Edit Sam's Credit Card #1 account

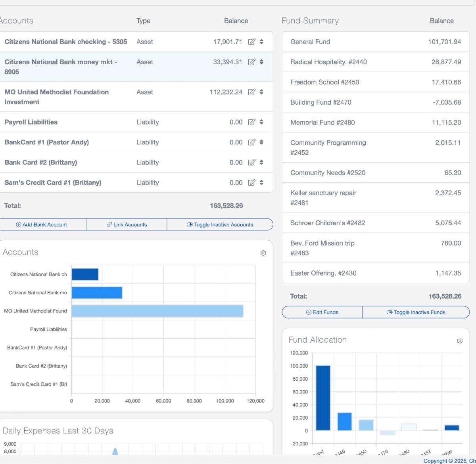[251, 182]
